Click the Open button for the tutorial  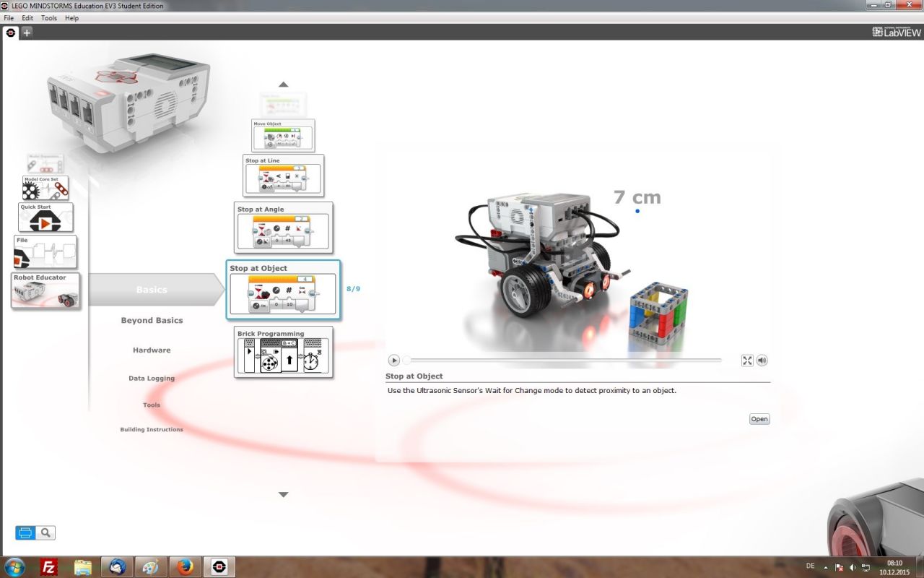[759, 419]
